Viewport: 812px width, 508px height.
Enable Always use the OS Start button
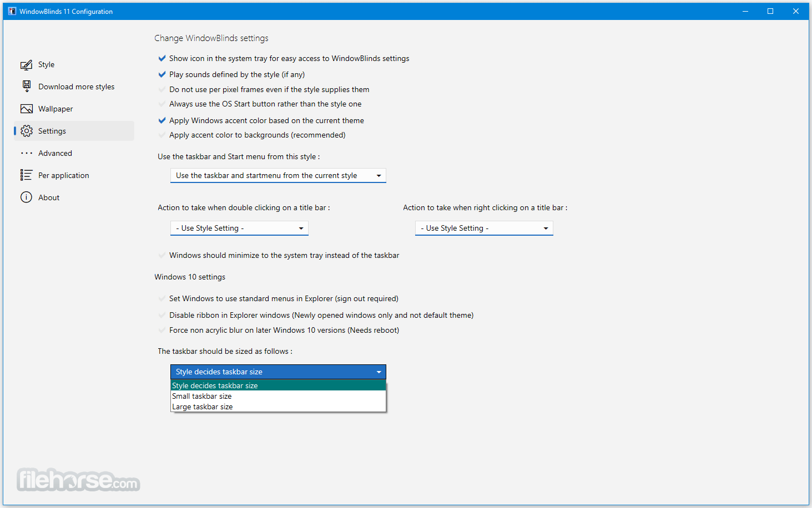(x=162, y=104)
